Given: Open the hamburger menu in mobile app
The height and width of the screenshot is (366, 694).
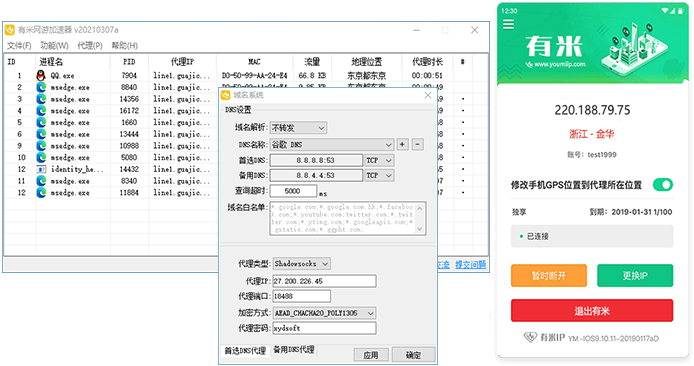Looking at the screenshot, I should point(508,24).
